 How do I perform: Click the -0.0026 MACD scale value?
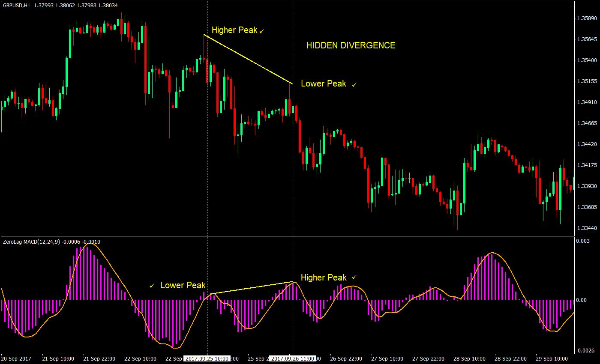point(585,350)
